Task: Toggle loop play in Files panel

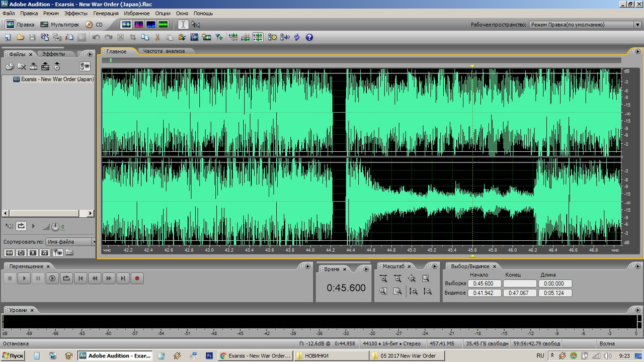Action: 21,226
